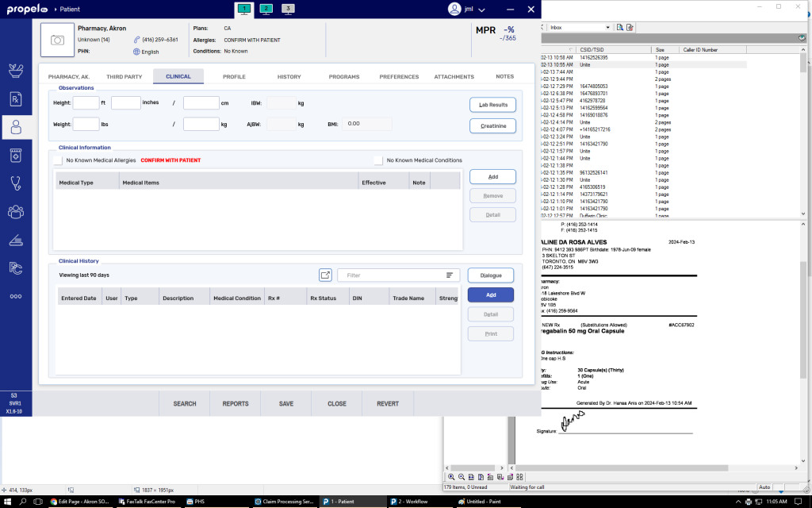Click the patient photo camera placeholder

[56, 40]
